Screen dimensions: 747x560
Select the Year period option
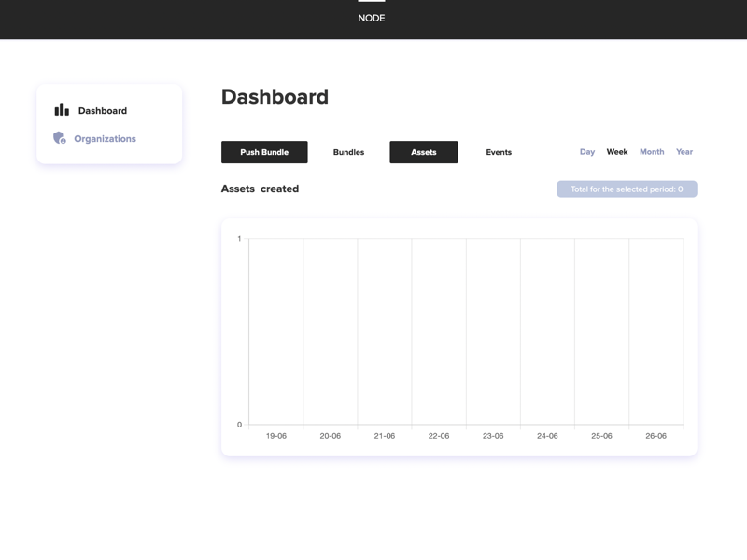click(x=684, y=152)
